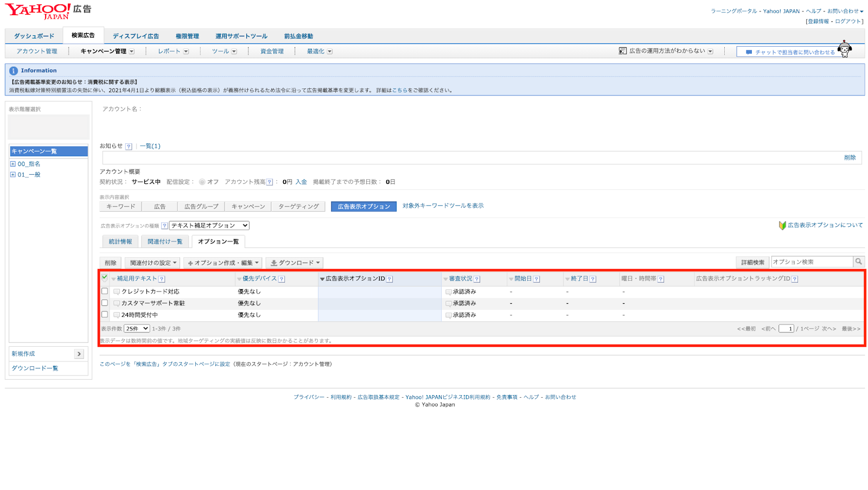Click review status icon in 24時間受付中 row
Screen dimensions: 868x490
pos(449,315)
